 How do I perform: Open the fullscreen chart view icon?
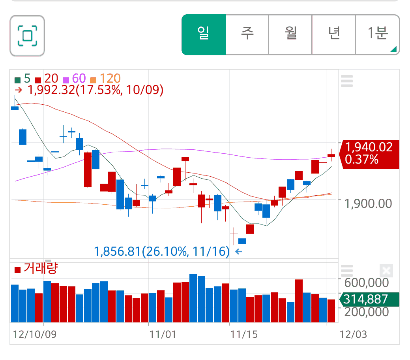[x=27, y=35]
